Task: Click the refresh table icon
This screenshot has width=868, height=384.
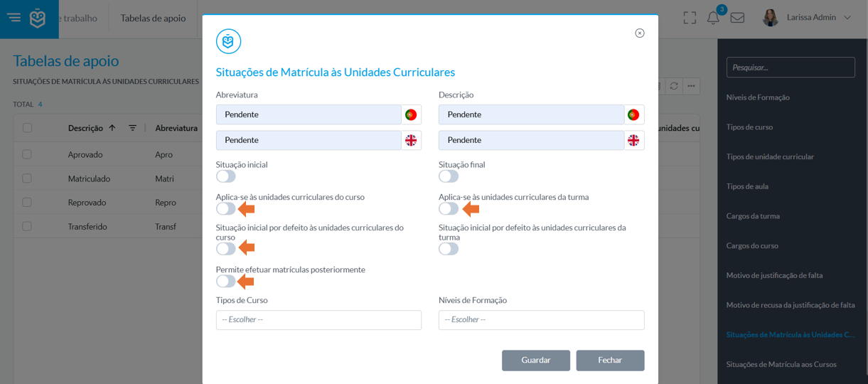Action: coord(674,86)
